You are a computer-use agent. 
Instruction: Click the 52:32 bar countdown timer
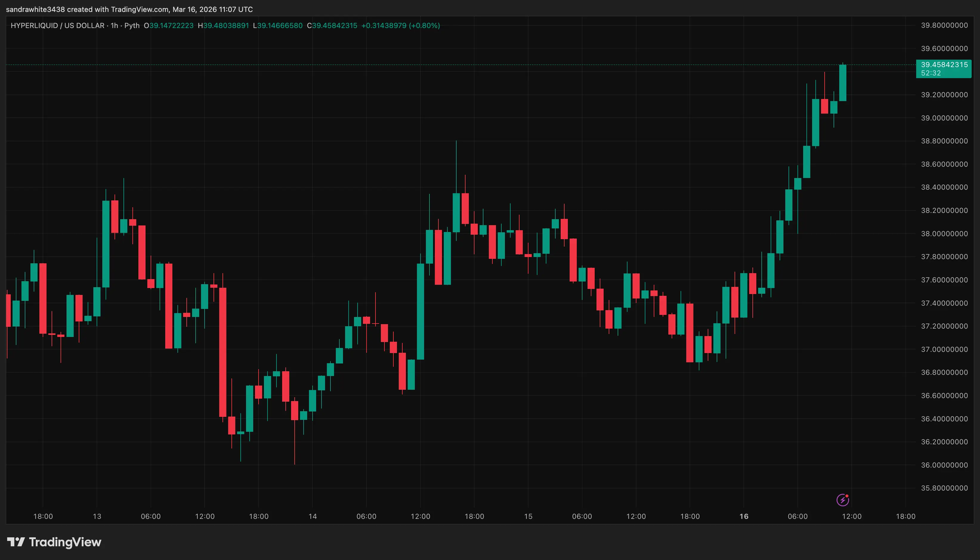point(930,73)
